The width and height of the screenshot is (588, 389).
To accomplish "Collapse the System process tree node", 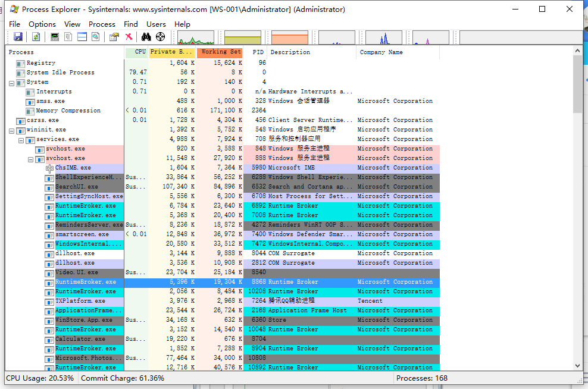I will [11, 81].
